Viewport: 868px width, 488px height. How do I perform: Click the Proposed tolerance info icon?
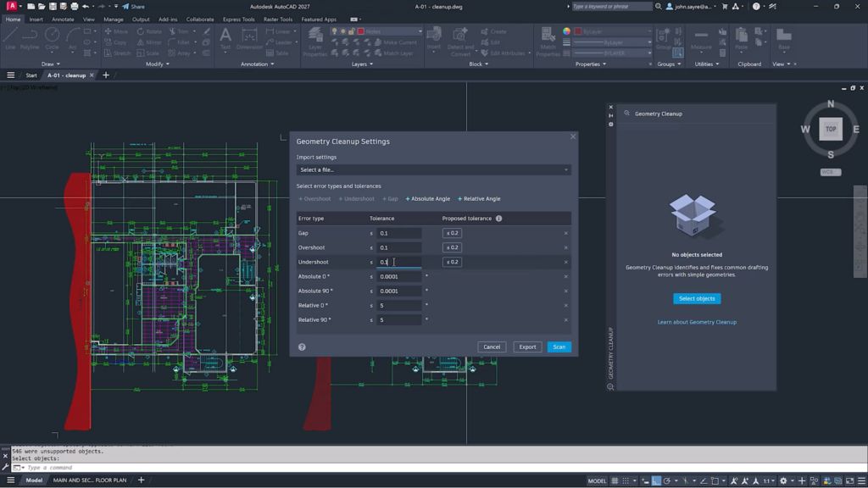click(x=498, y=219)
